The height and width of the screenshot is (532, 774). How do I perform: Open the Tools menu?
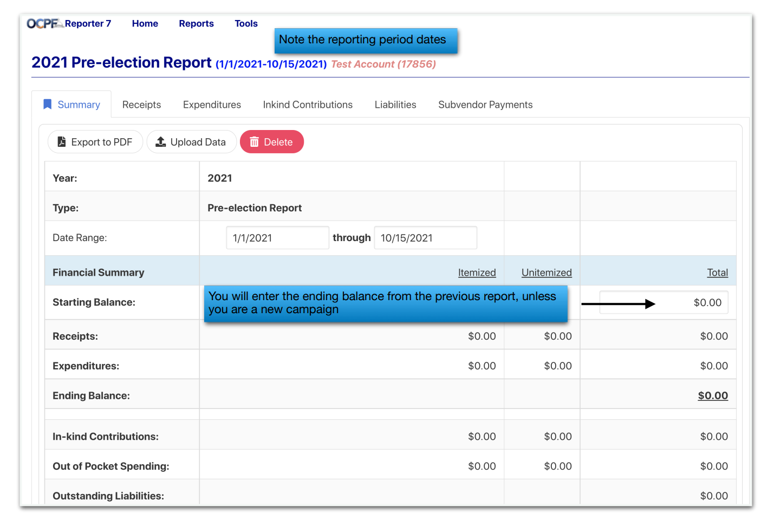pos(246,23)
